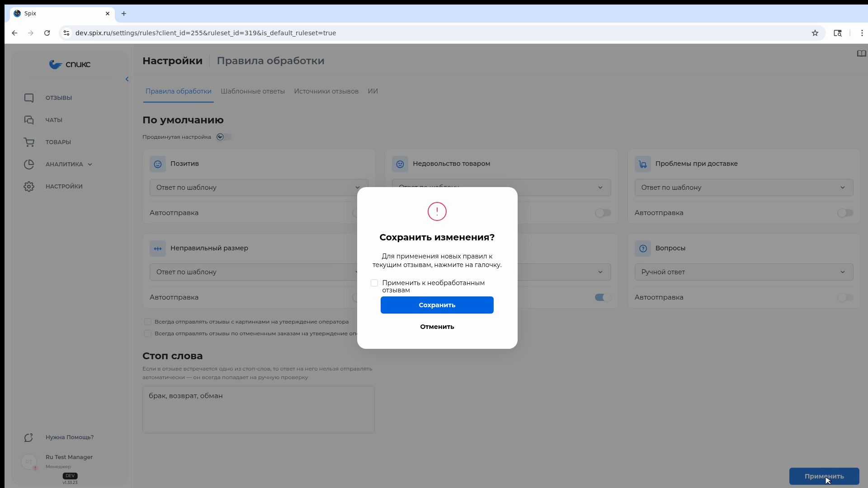The height and width of the screenshot is (488, 868).
Task: Click the RT user avatar
Action: pos(29,462)
